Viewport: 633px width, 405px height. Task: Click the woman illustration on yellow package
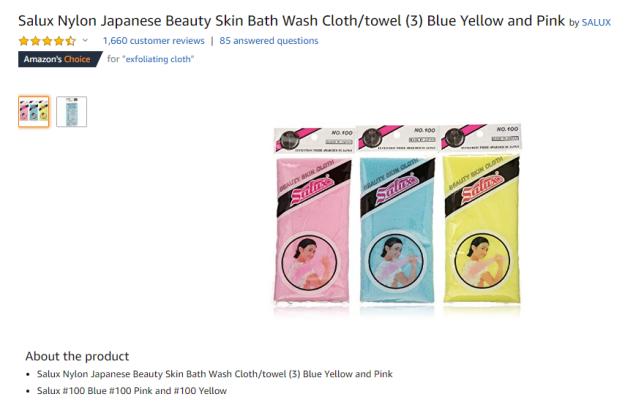[x=482, y=261]
